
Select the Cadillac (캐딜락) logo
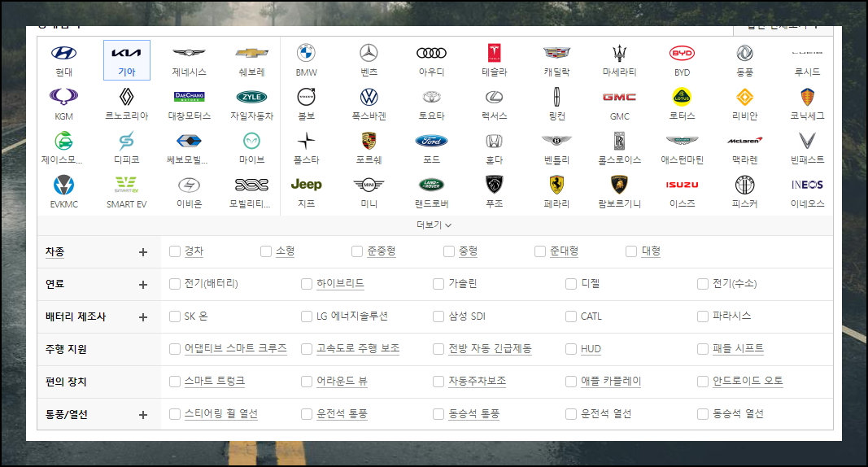click(x=557, y=53)
